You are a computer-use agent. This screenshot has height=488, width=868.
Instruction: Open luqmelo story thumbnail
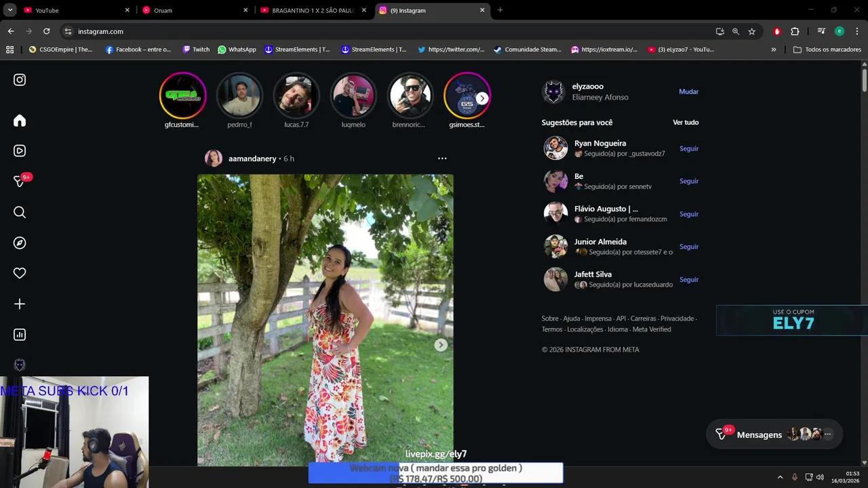click(x=353, y=96)
